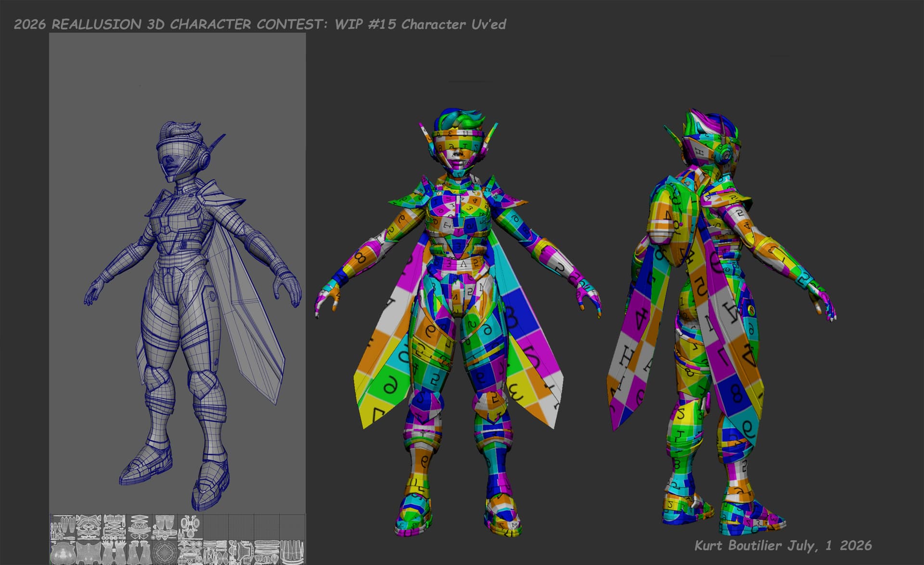Click the 'WIP #15 Character Uv'ed' text
Screen dimensions: 924x565
pyautogui.click(x=420, y=24)
